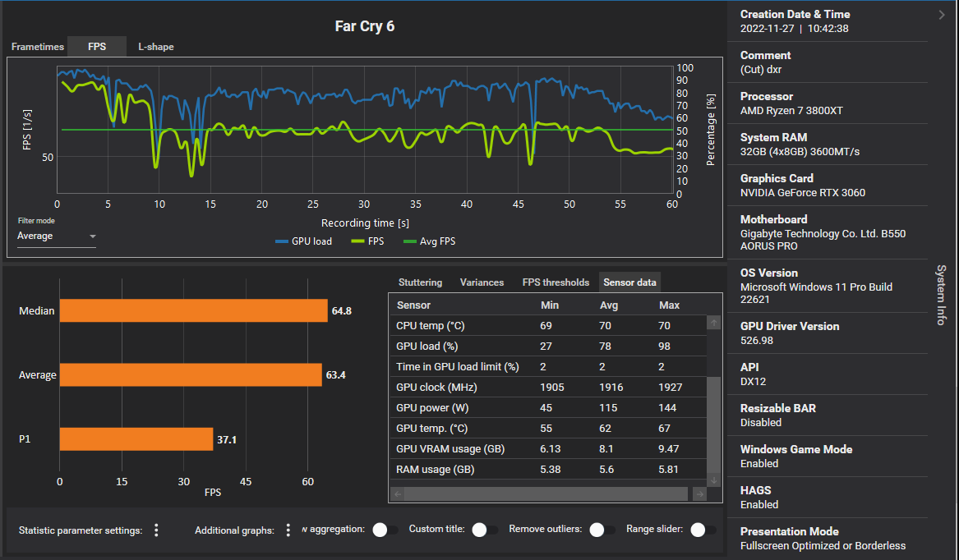Select the RAM usage (GB) row

[x=548, y=470]
